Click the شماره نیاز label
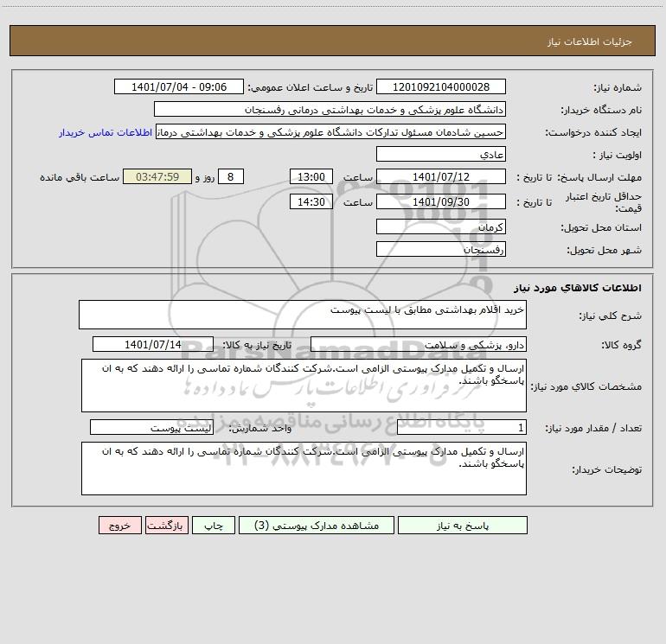 pyautogui.click(x=618, y=87)
